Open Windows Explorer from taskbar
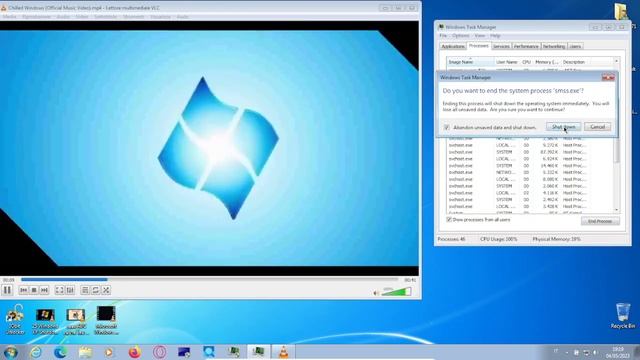 coord(85,352)
